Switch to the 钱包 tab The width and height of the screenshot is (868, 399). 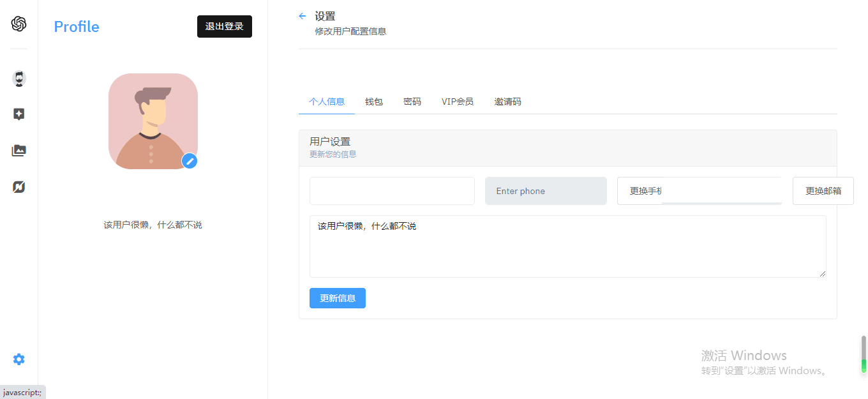[x=374, y=102]
